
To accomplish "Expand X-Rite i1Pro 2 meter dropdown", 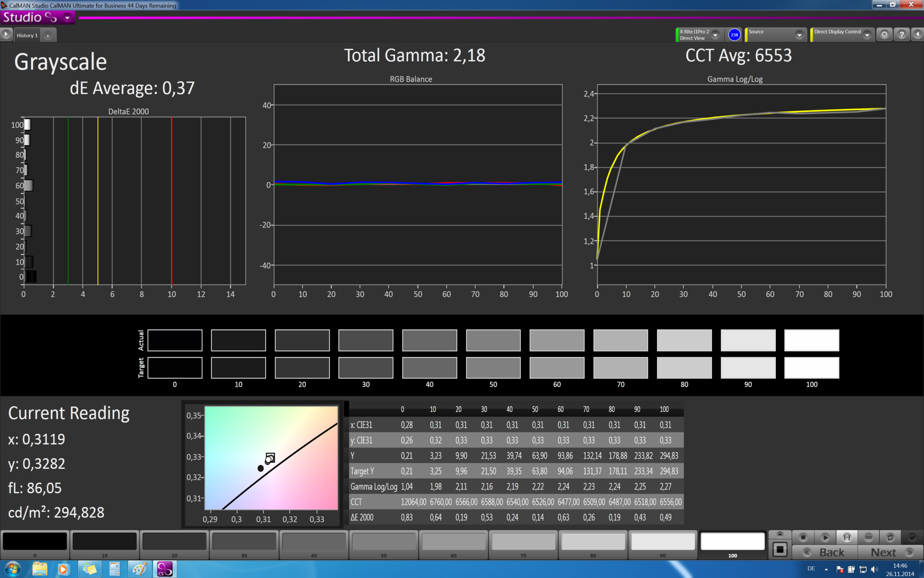I will 716,35.
